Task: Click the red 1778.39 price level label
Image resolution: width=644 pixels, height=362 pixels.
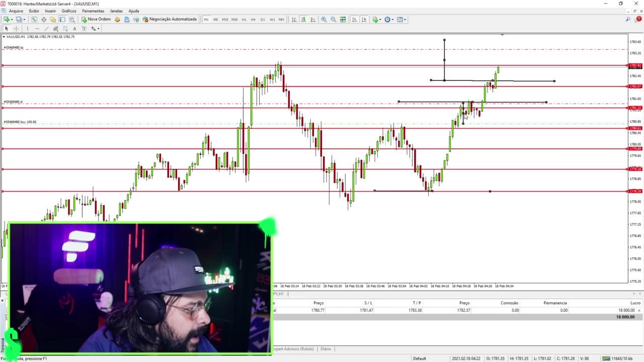Action: (635, 191)
